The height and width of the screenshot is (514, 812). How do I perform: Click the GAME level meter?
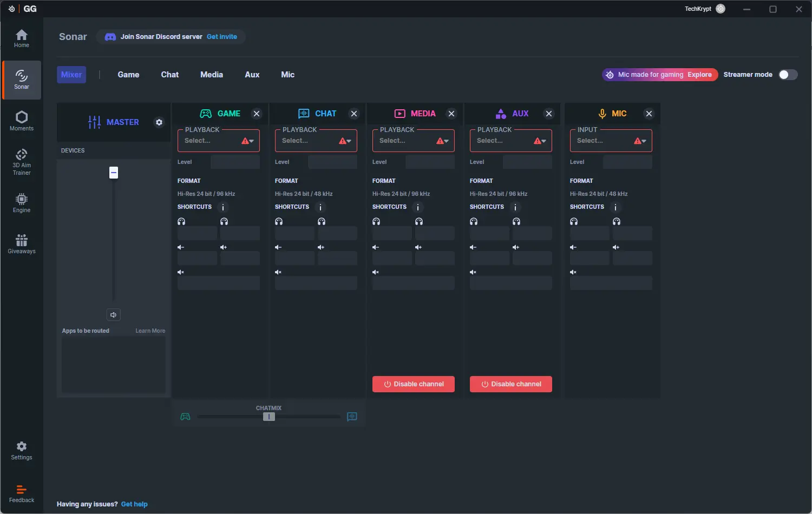pyautogui.click(x=235, y=162)
